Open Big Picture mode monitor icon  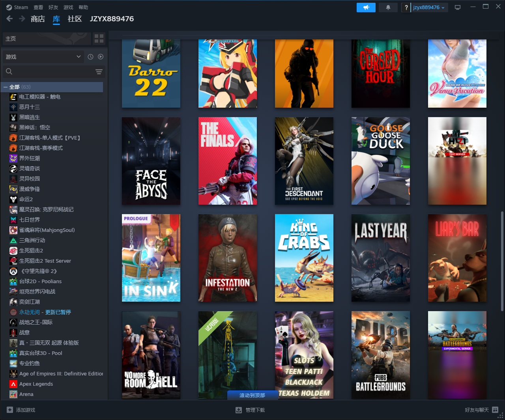pyautogui.click(x=458, y=7)
